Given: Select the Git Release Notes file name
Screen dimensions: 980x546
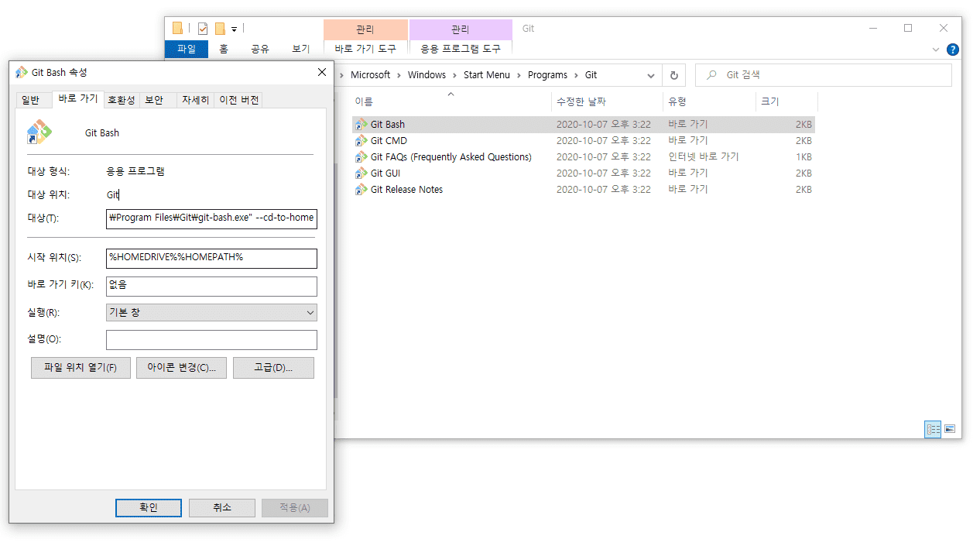Looking at the screenshot, I should [x=406, y=190].
